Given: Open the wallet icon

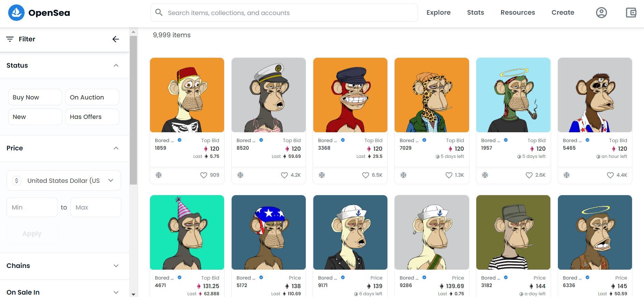Looking at the screenshot, I should 631,13.
